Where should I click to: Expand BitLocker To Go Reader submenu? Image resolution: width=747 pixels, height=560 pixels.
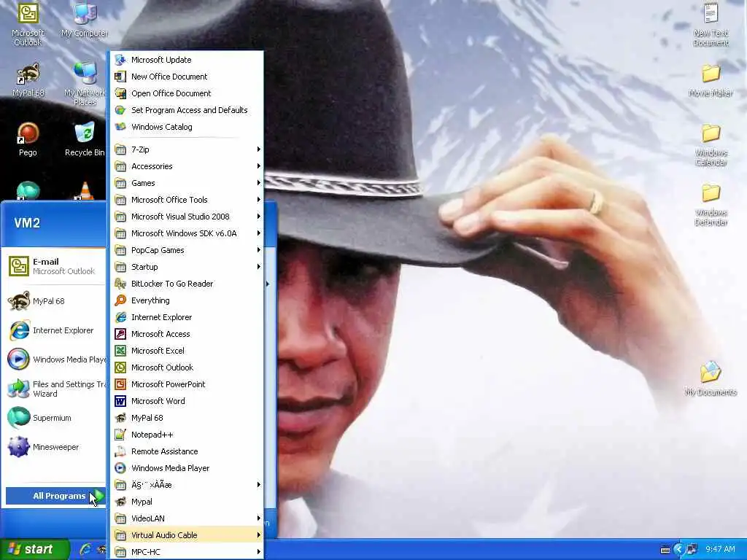[187, 284]
